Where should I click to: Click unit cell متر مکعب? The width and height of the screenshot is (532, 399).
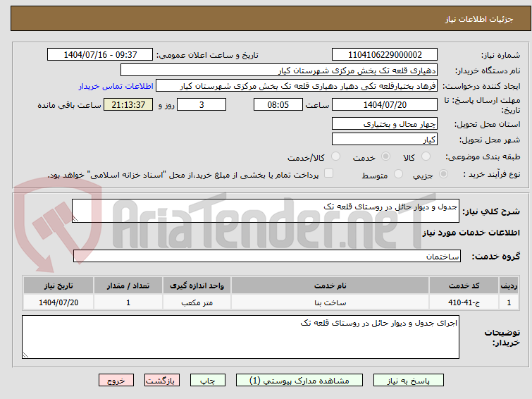click(197, 302)
